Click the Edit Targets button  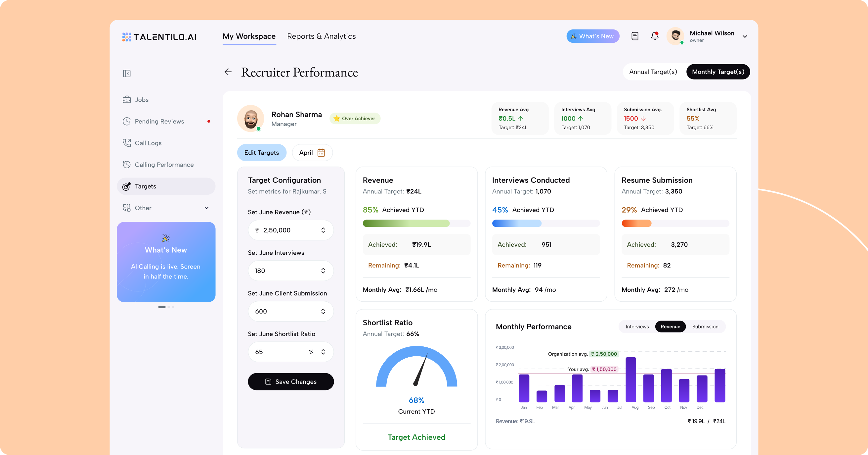(x=261, y=153)
